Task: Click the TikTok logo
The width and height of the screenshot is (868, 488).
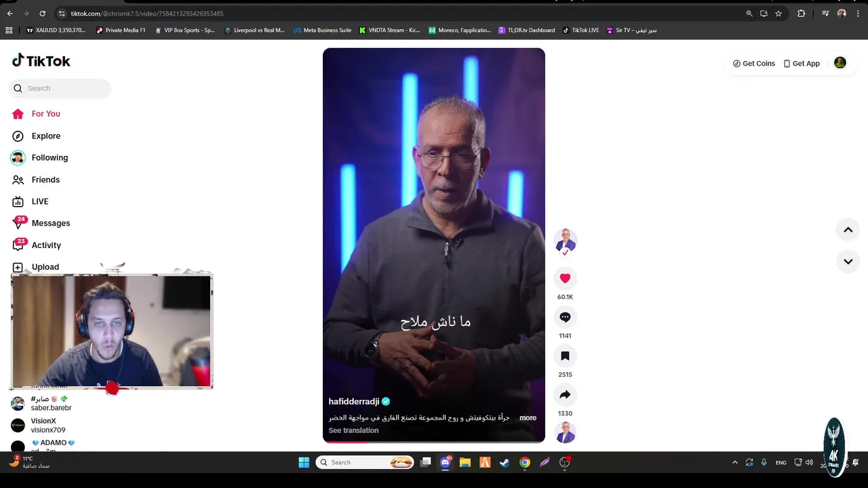Action: (41, 61)
